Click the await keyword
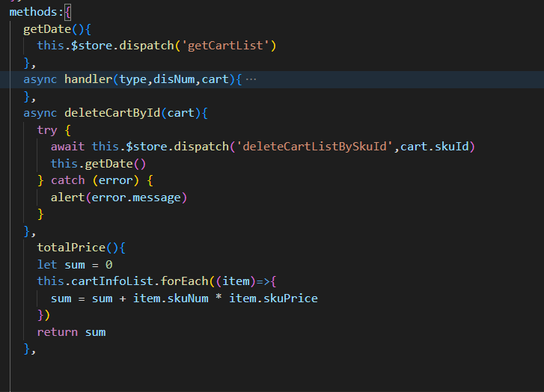 click(67, 147)
